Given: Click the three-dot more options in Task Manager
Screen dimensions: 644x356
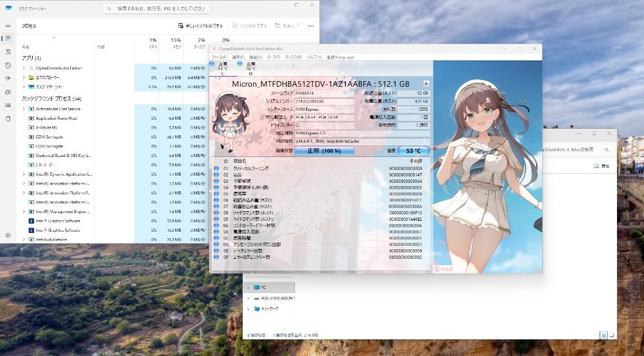Looking at the screenshot, I should [x=311, y=26].
